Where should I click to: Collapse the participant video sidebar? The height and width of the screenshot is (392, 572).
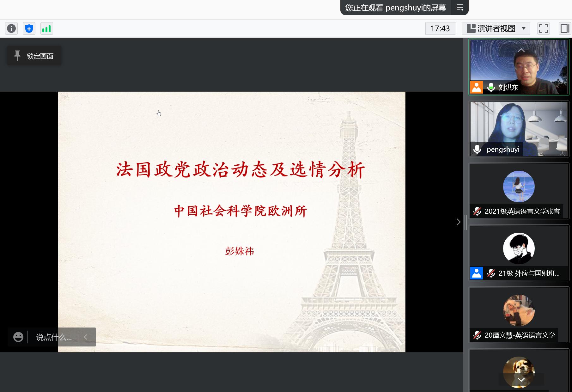click(x=458, y=222)
